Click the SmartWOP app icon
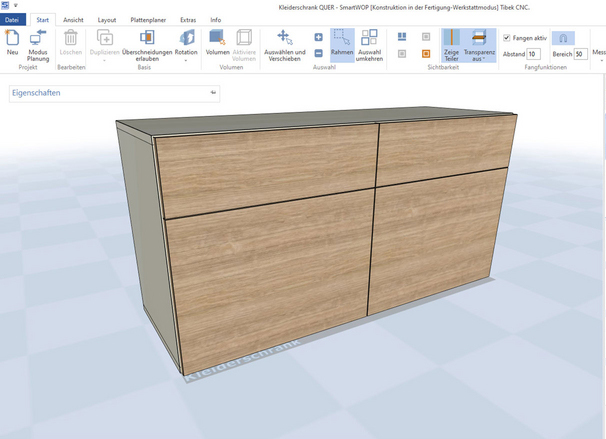The width and height of the screenshot is (606, 439). pos(5,5)
